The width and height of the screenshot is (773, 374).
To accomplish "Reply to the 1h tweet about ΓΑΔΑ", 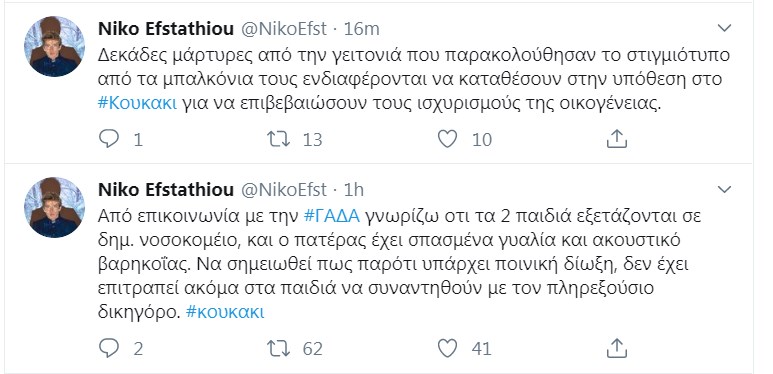I will pyautogui.click(x=109, y=348).
